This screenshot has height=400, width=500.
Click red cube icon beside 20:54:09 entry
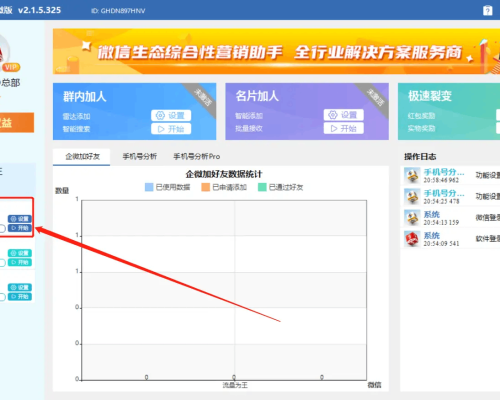(x=412, y=239)
